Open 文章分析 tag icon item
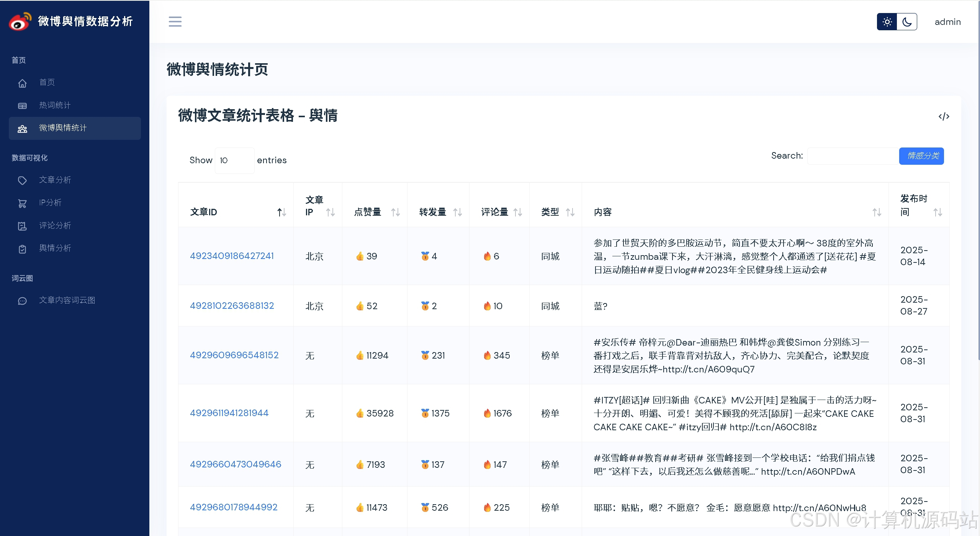Image resolution: width=980 pixels, height=536 pixels. (55, 180)
